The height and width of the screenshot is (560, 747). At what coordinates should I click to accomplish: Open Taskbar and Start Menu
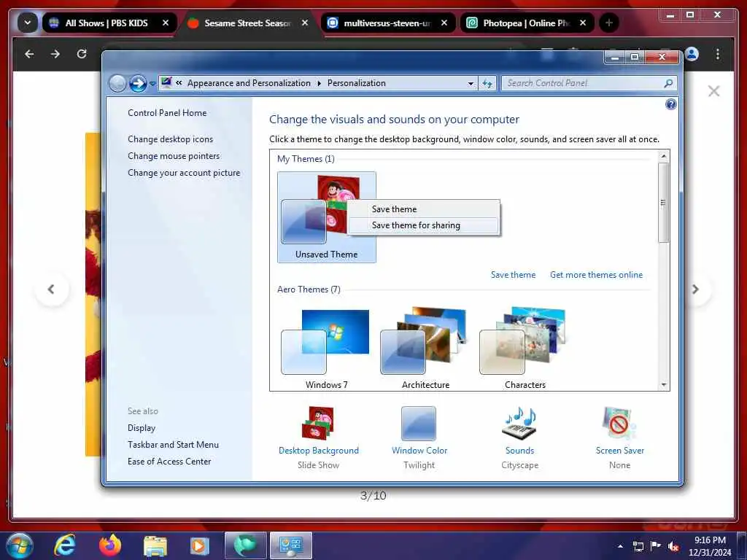tap(173, 444)
